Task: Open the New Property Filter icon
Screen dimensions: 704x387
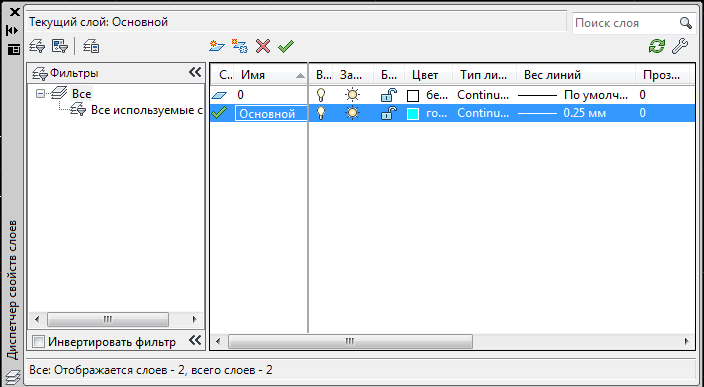Action: click(x=37, y=46)
